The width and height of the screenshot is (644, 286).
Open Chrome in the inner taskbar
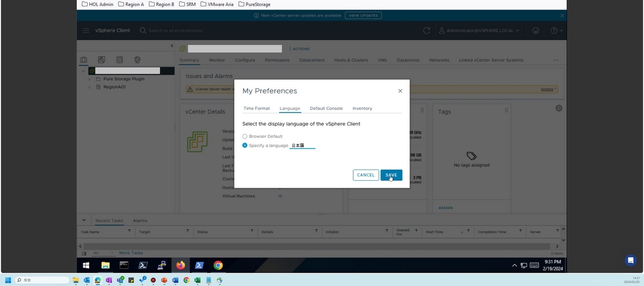(x=218, y=265)
